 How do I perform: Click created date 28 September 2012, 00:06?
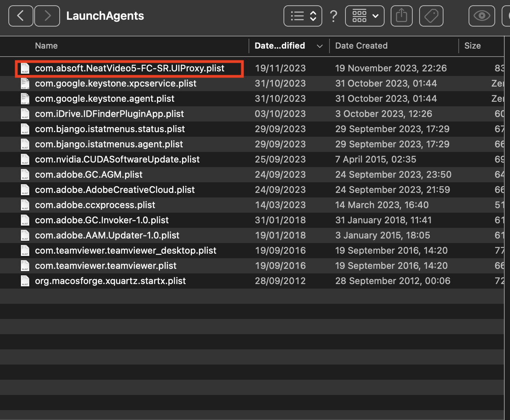click(393, 281)
